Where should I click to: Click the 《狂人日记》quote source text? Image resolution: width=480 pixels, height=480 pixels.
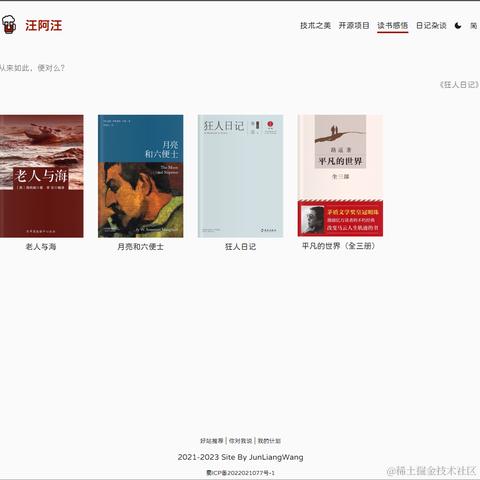coord(459,85)
